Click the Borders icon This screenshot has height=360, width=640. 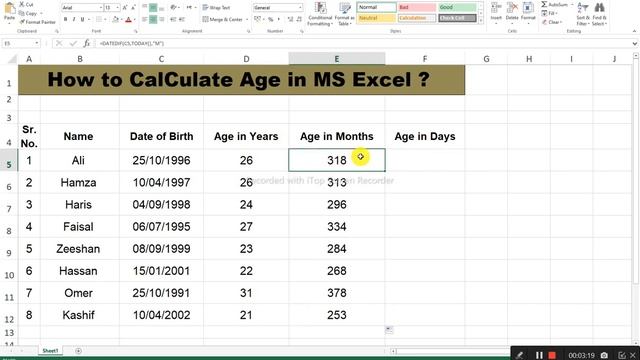click(x=99, y=20)
